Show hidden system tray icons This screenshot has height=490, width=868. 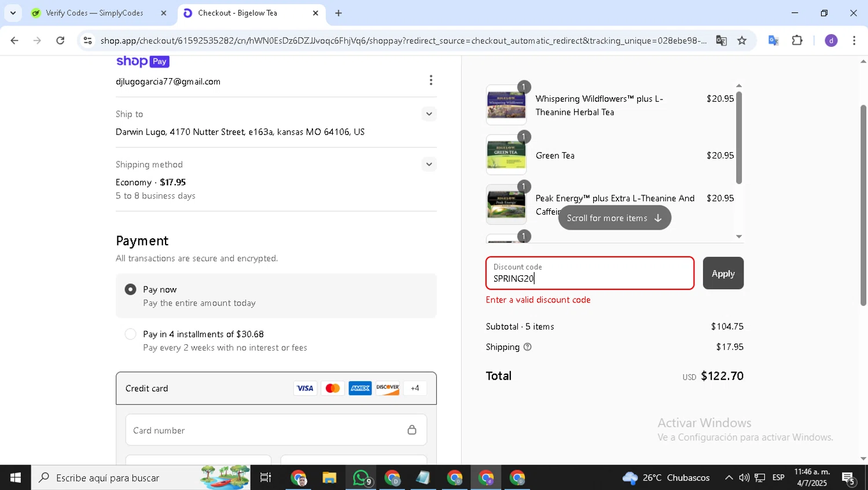(x=729, y=478)
